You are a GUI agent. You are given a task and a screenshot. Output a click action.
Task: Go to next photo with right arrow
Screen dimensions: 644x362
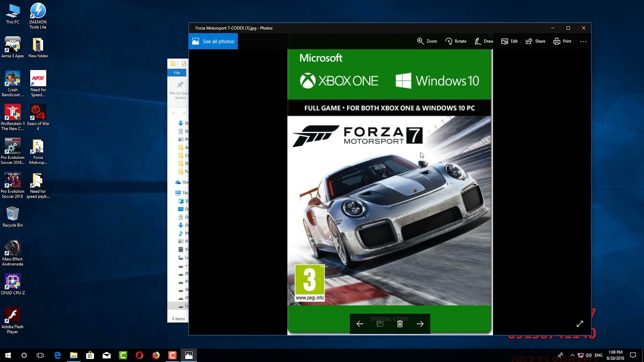[x=420, y=324]
